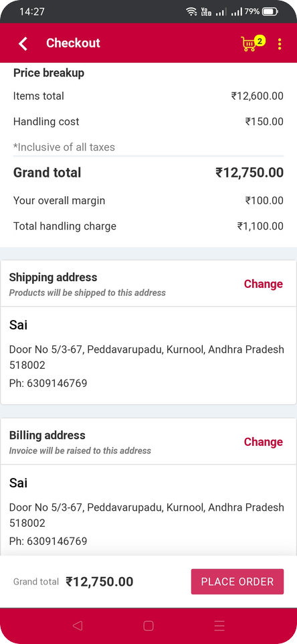Tap the Handling cost row
Image resolution: width=297 pixels, height=644 pixels.
click(x=148, y=122)
